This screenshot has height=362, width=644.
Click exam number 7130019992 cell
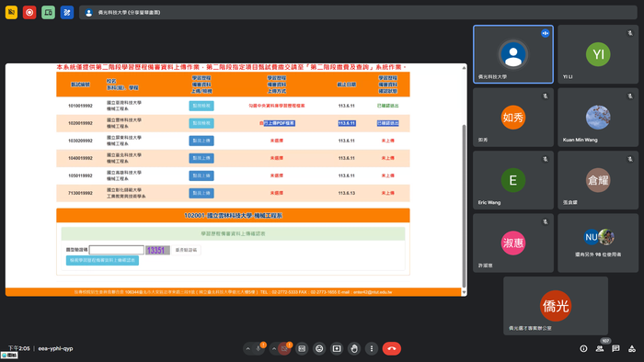80,193
